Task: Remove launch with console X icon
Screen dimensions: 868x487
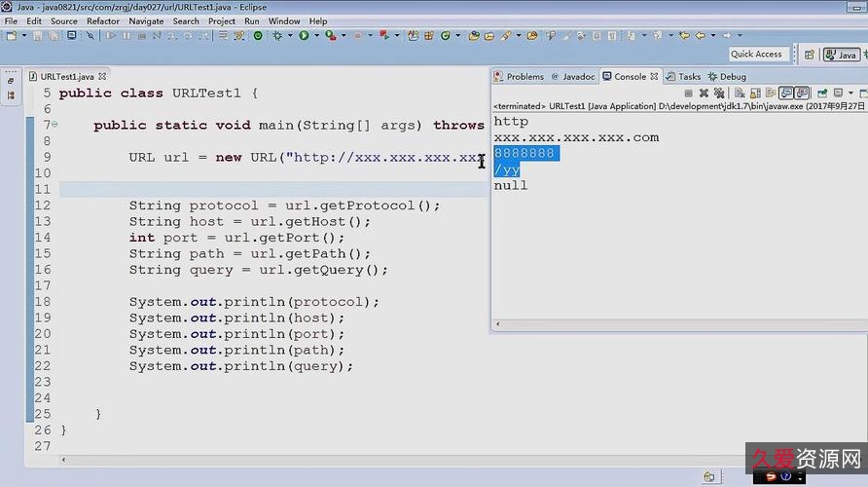Action: point(704,94)
